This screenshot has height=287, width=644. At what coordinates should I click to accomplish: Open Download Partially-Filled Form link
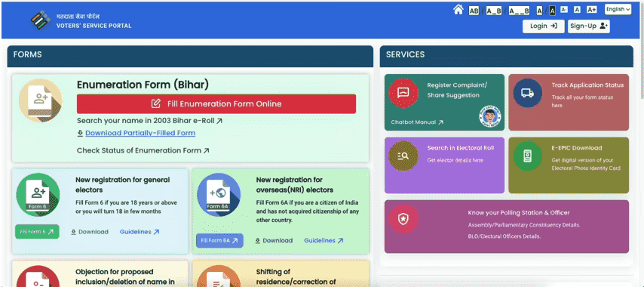point(140,133)
